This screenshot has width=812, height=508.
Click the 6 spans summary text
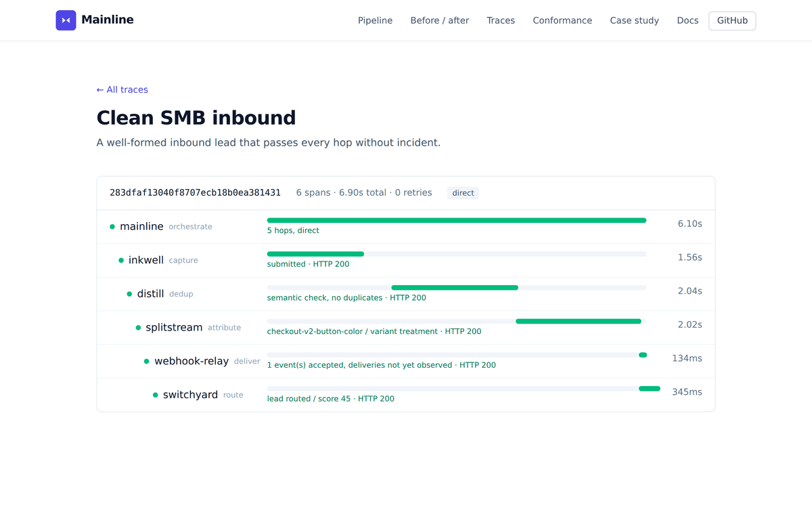364,193
